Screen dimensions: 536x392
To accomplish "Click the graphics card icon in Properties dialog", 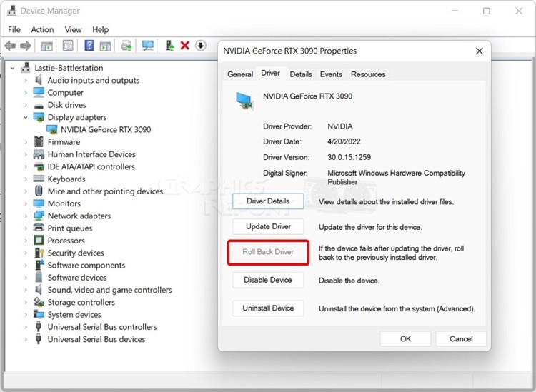I will pyautogui.click(x=244, y=101).
